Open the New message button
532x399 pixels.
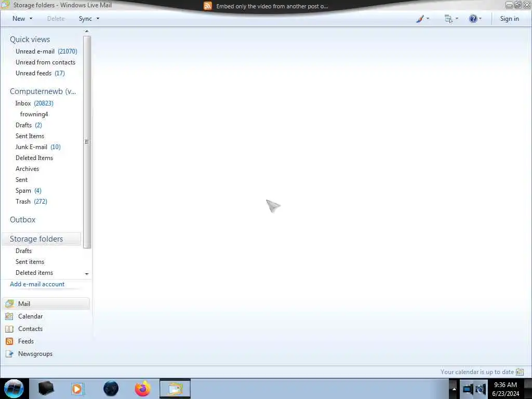tap(19, 19)
